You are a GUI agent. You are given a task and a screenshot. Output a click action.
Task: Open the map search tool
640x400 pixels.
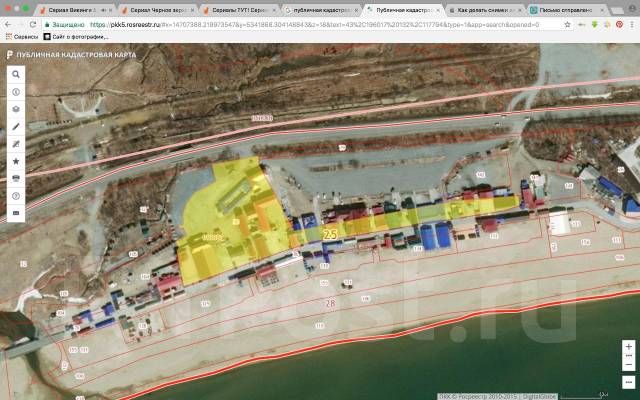[15, 73]
